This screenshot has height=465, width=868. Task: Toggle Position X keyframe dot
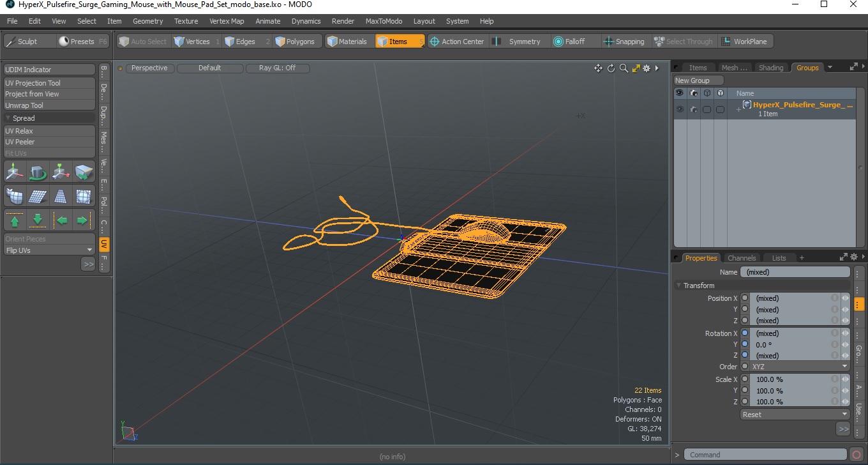744,298
